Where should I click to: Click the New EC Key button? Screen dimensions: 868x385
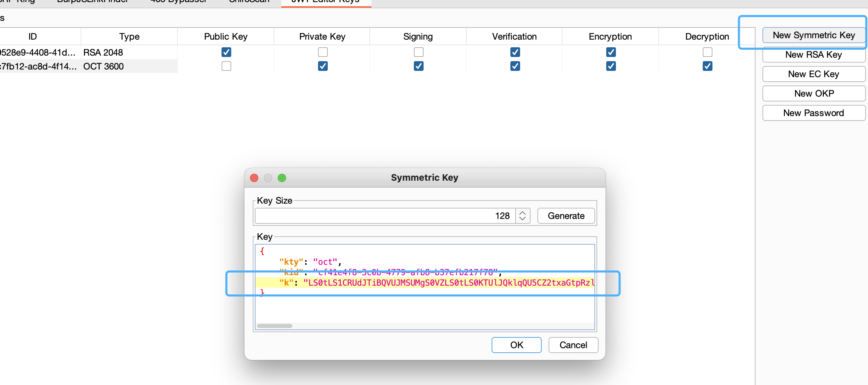pos(813,74)
